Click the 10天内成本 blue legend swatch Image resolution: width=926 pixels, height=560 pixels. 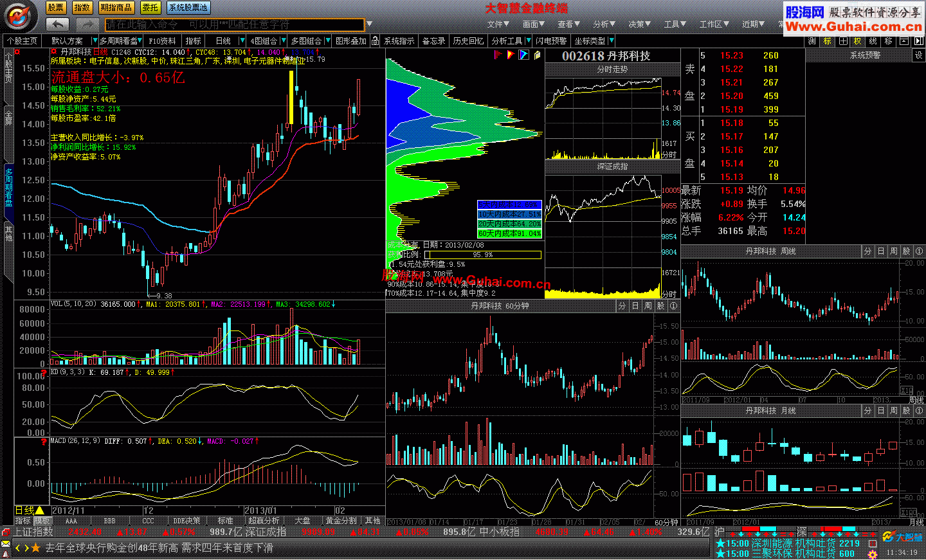coord(510,214)
